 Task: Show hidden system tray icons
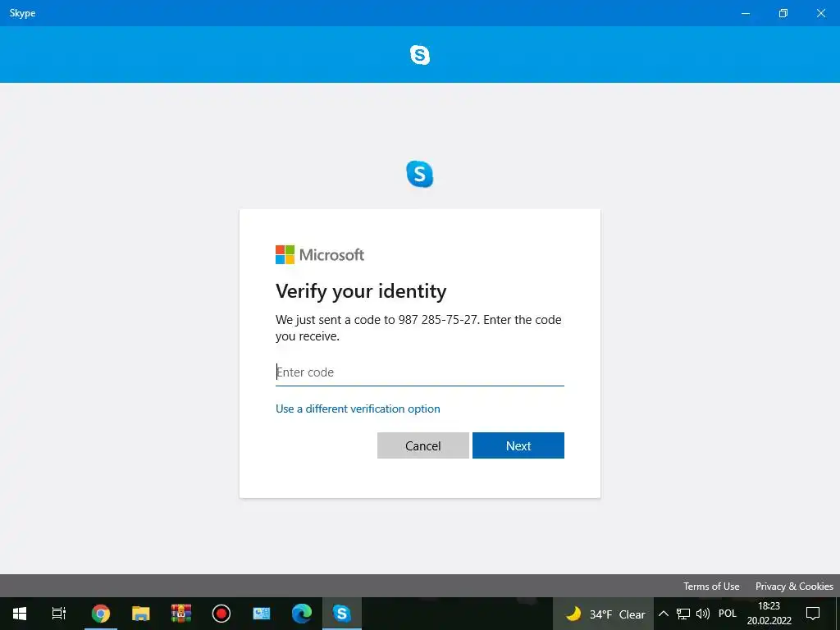coord(663,614)
